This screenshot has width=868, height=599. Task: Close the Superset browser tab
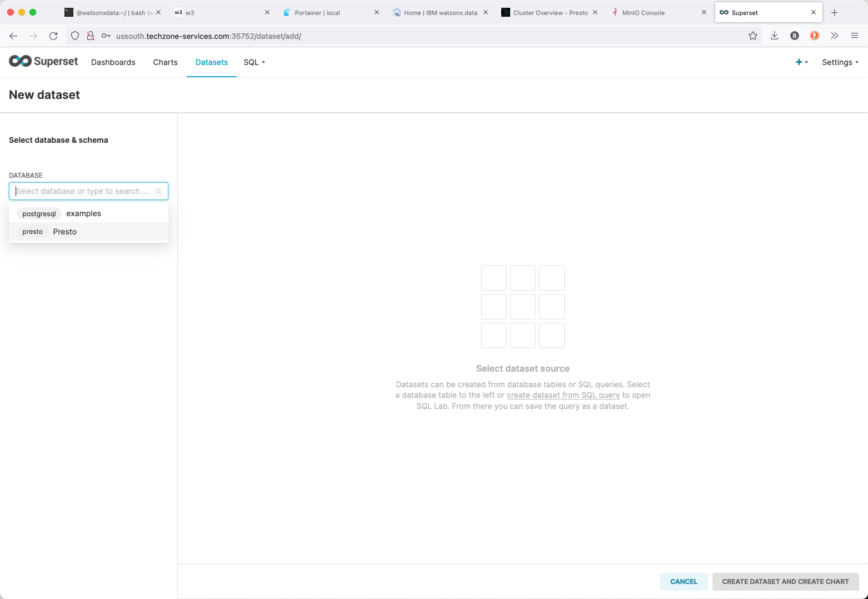tap(814, 12)
